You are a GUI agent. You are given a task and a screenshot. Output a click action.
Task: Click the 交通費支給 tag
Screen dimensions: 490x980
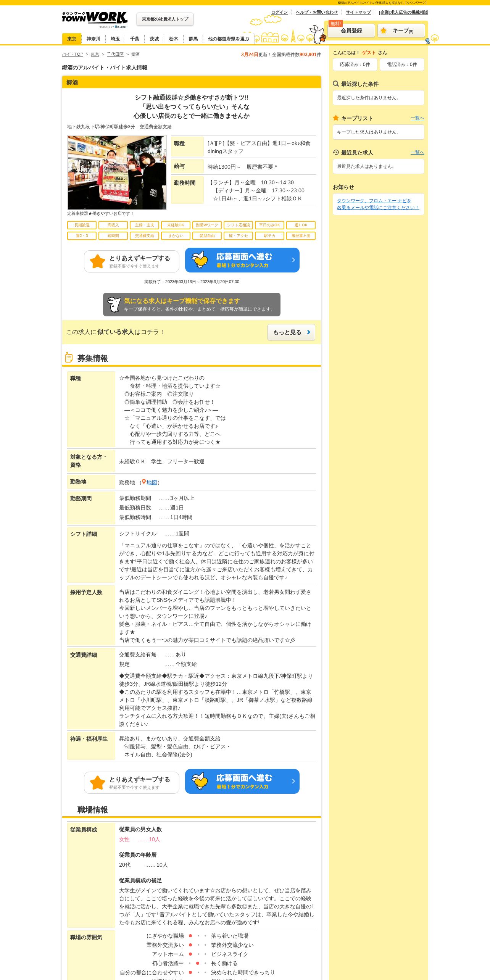(145, 236)
